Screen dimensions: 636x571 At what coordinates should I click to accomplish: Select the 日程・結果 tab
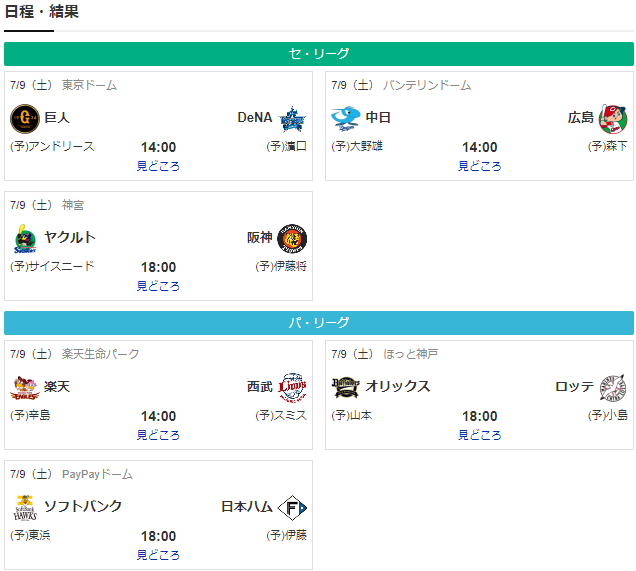point(41,11)
